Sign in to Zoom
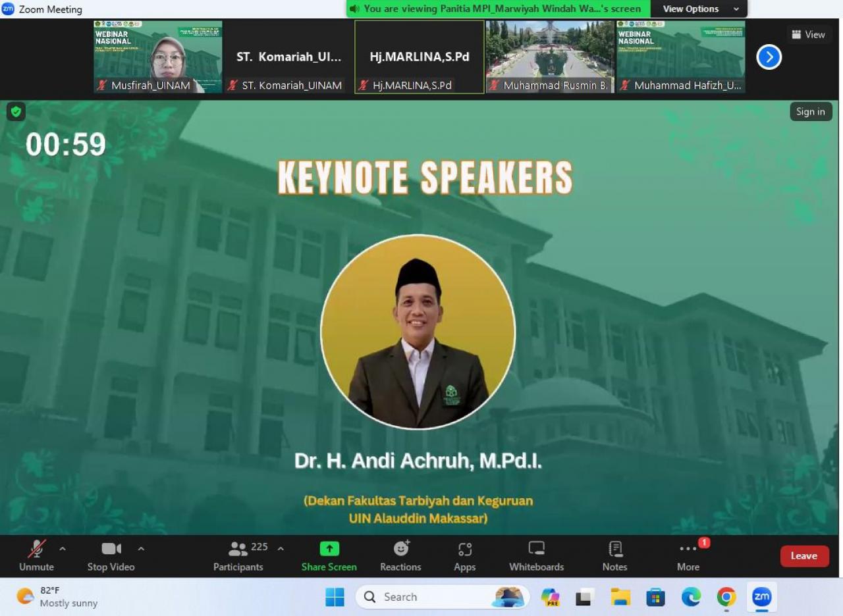This screenshot has width=843, height=616. pyautogui.click(x=810, y=112)
